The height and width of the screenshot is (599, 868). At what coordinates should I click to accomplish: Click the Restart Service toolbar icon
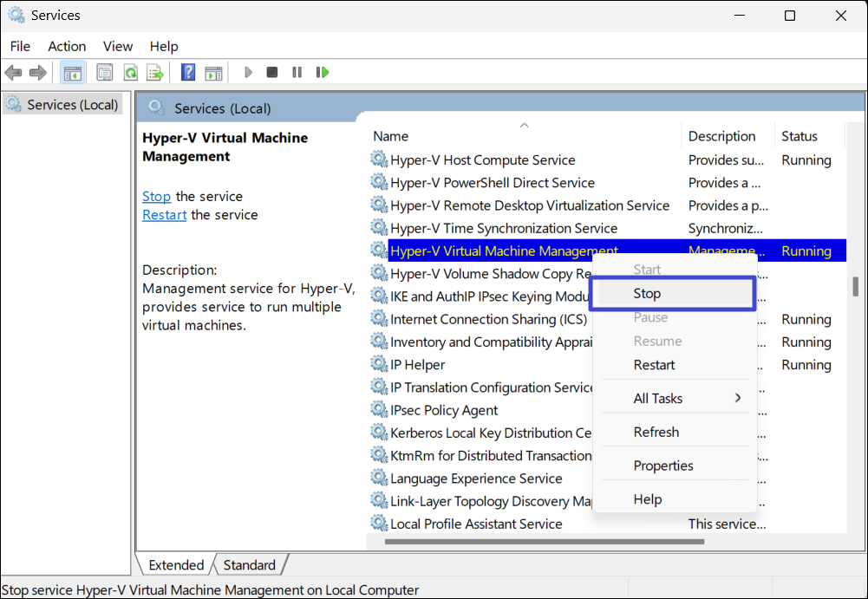[323, 72]
